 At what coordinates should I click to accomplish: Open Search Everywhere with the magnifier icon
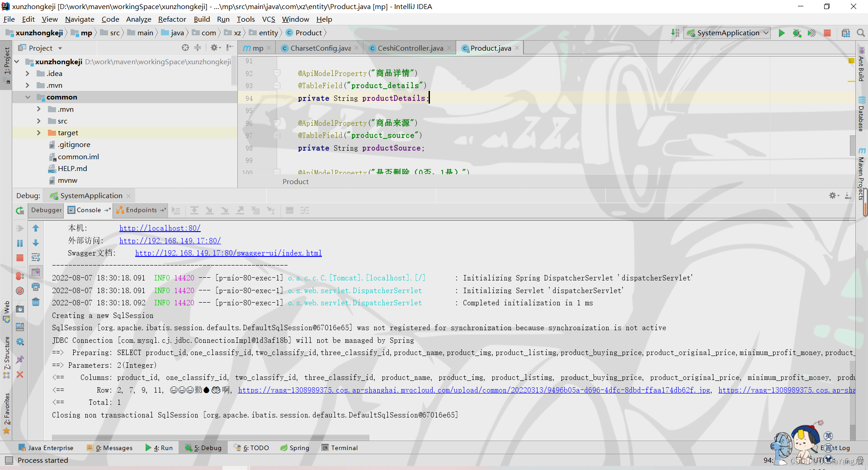(861, 33)
